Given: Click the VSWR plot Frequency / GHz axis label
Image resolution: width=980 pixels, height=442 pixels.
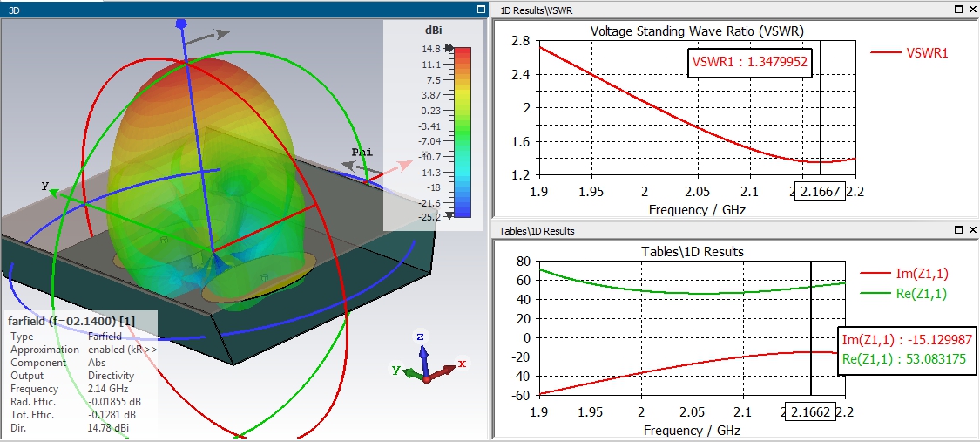Looking at the screenshot, I should [x=697, y=209].
